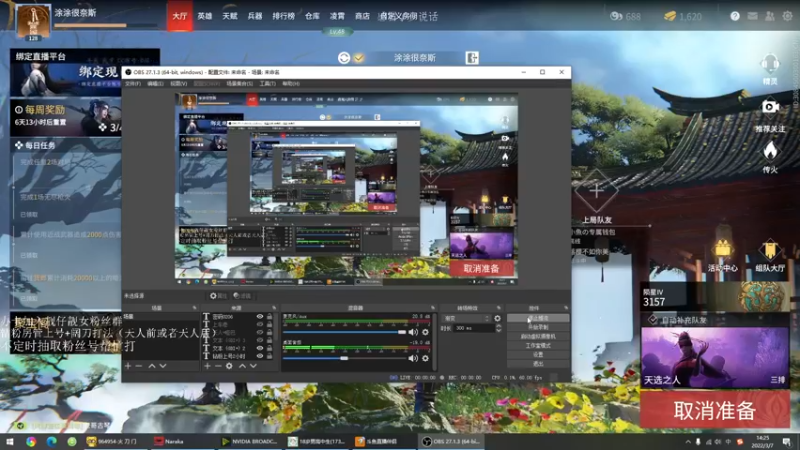Open the 编辑(E) menu in OBS
This screenshot has height=450, width=800.
tap(155, 83)
